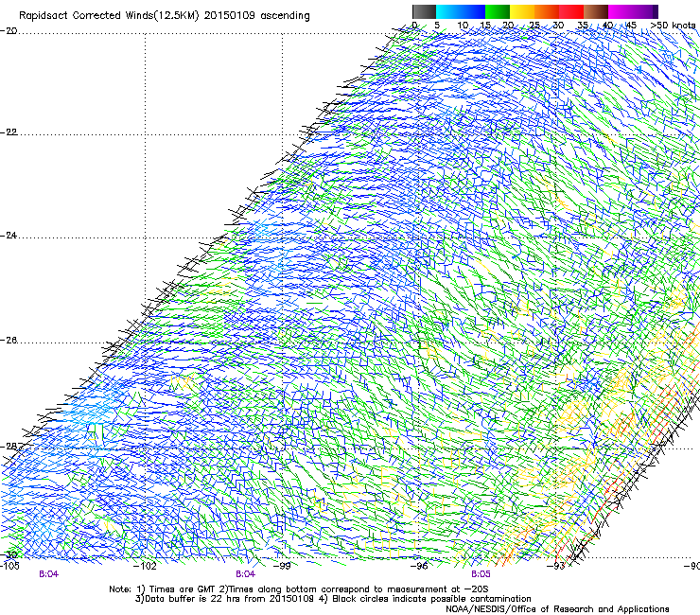Click the "-99" longitude axis label
Image resolution: width=700 pixels, height=615 pixels.
coord(282,566)
